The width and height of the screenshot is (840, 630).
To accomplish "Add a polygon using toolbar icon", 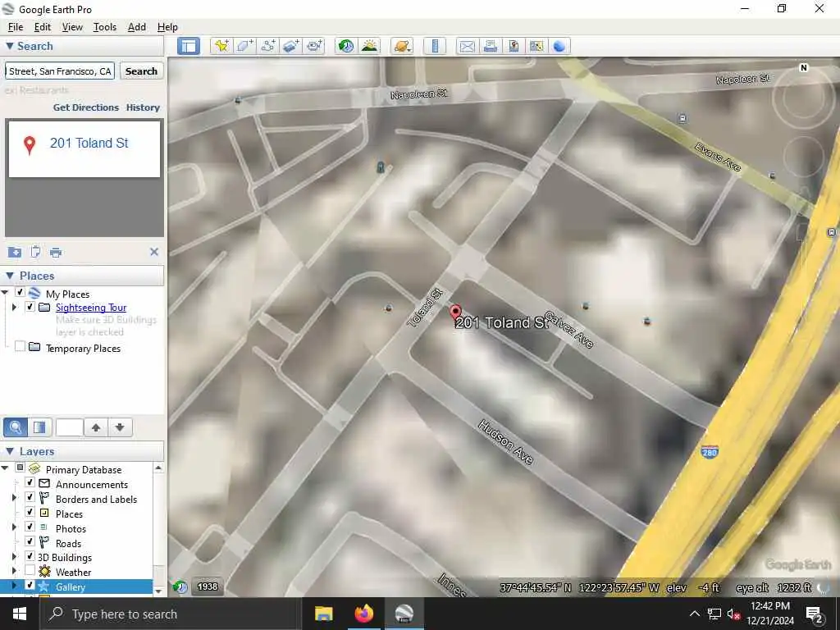I will pos(244,46).
